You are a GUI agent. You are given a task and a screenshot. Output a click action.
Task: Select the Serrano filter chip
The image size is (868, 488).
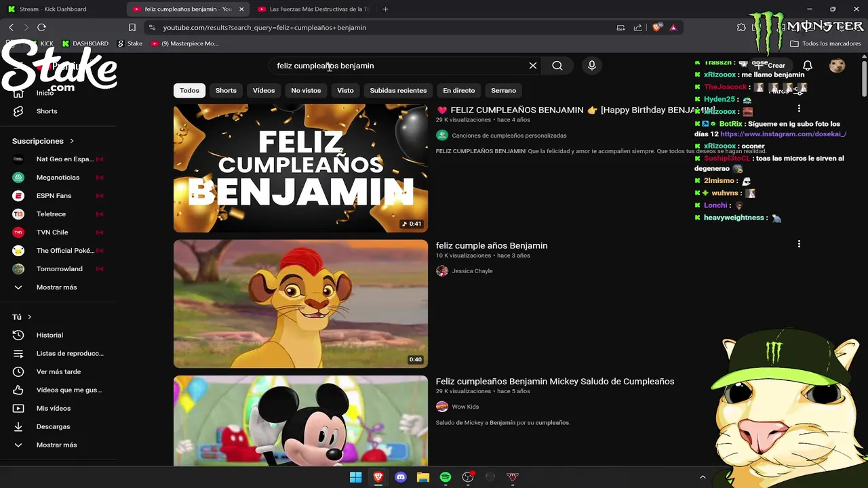tap(503, 90)
